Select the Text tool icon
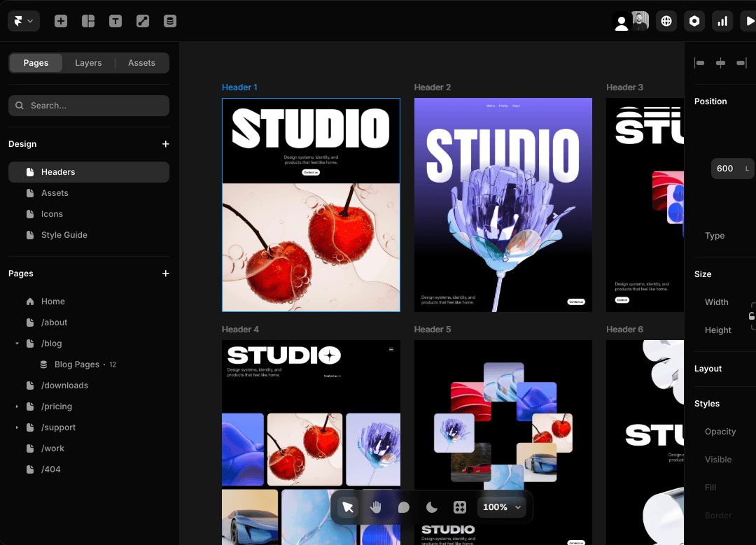The image size is (756, 545). pyautogui.click(x=115, y=21)
